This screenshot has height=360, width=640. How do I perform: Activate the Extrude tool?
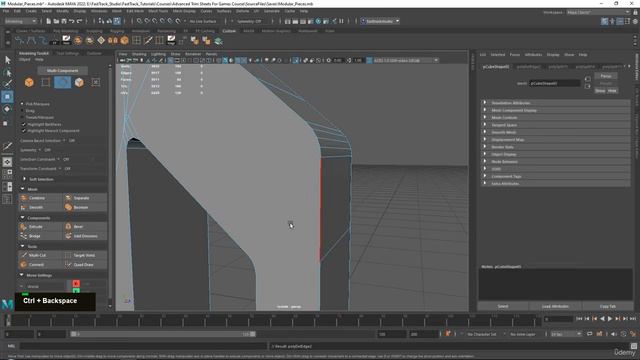tap(41, 227)
